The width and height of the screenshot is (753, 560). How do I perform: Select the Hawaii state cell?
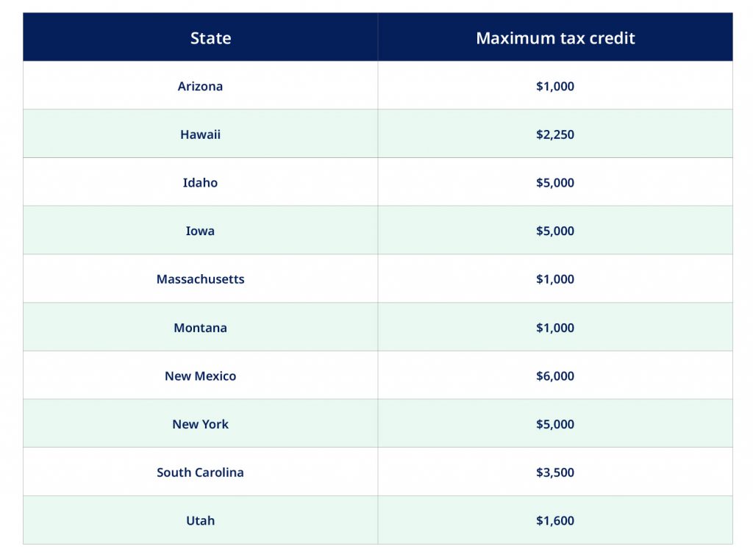click(x=200, y=134)
